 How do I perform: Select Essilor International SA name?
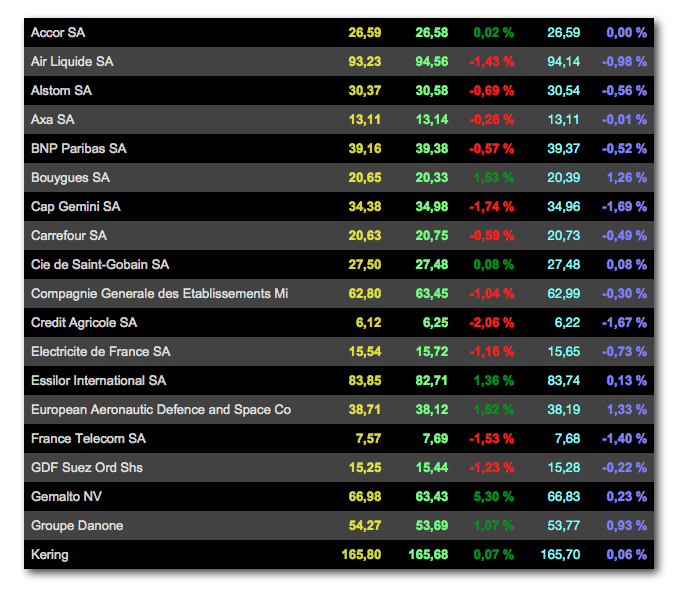[99, 380]
